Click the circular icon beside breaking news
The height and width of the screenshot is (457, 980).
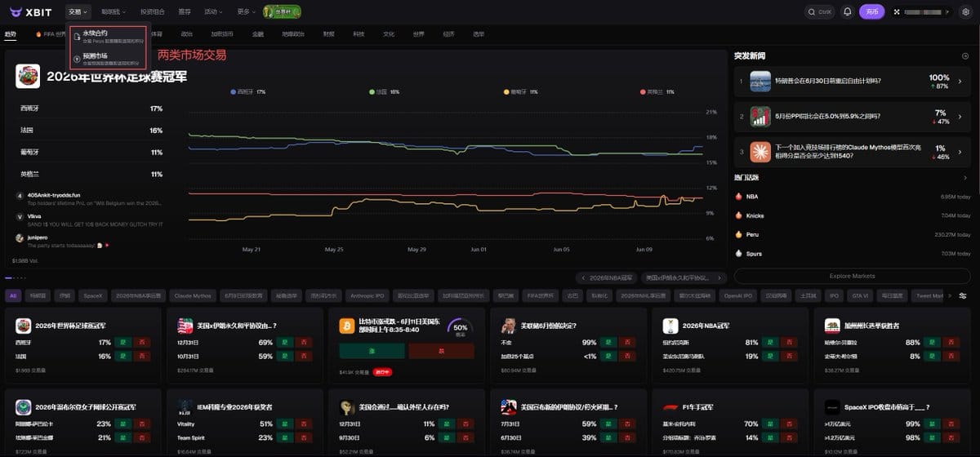click(x=965, y=55)
